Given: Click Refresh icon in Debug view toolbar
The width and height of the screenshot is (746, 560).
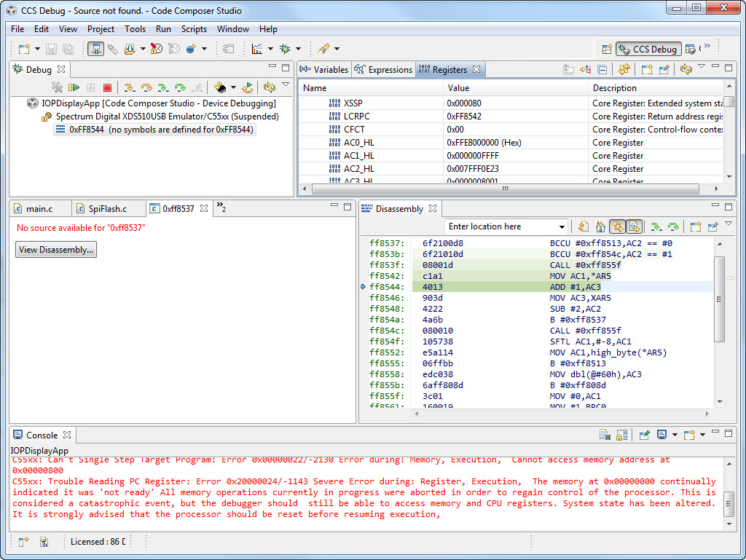Looking at the screenshot, I should 270,87.
